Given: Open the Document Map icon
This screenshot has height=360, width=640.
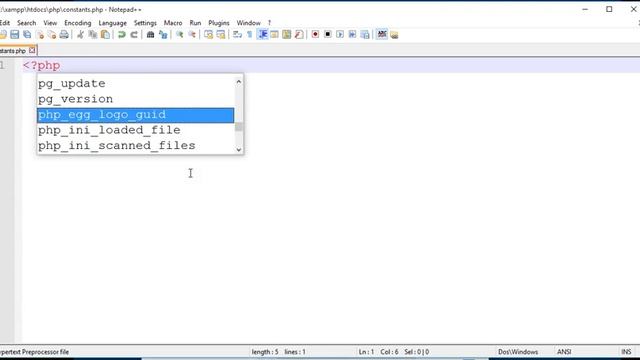Looking at the screenshot, I should [287, 35].
